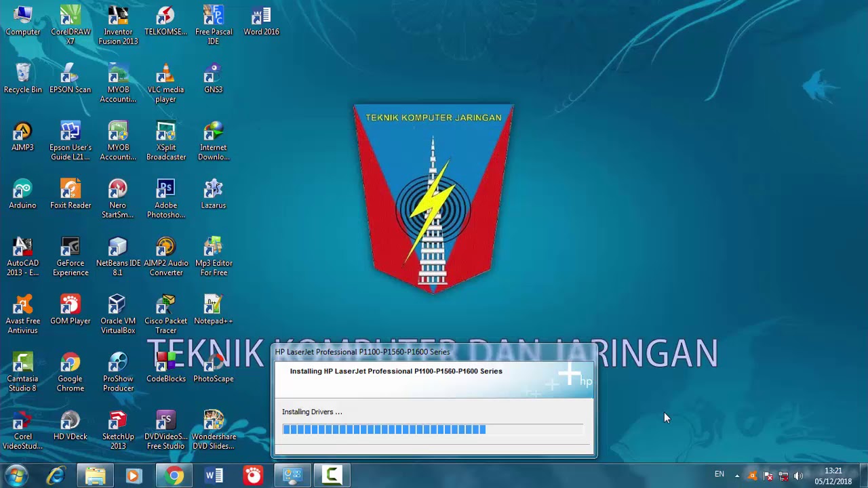Launch Windows Media Player from taskbar
Screen dimensions: 868x488
tap(134, 476)
